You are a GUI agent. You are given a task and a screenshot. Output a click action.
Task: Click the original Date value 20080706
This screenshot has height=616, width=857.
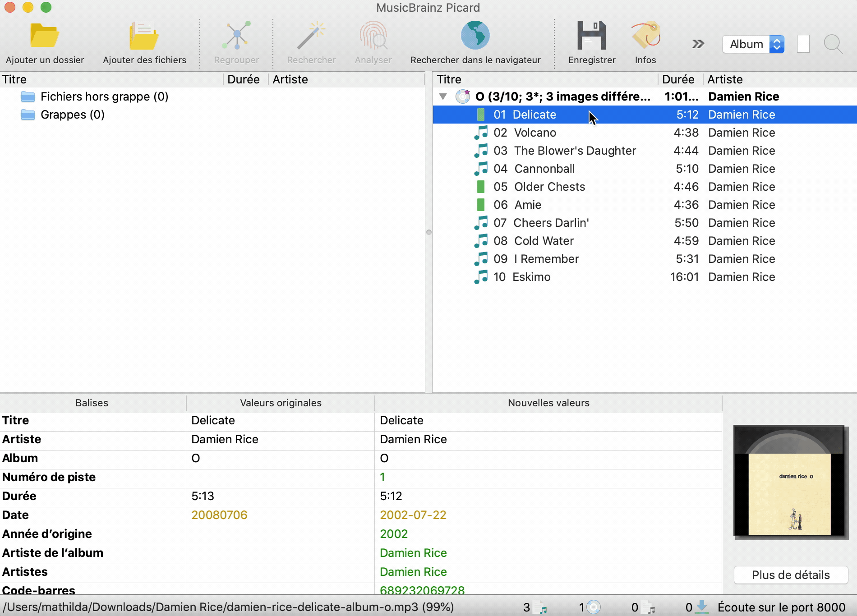[219, 515]
